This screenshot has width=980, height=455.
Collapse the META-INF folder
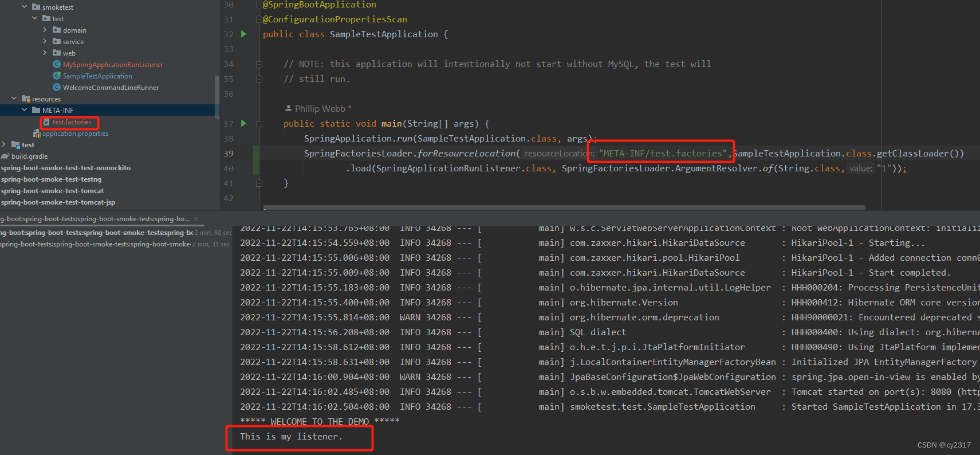pos(25,110)
